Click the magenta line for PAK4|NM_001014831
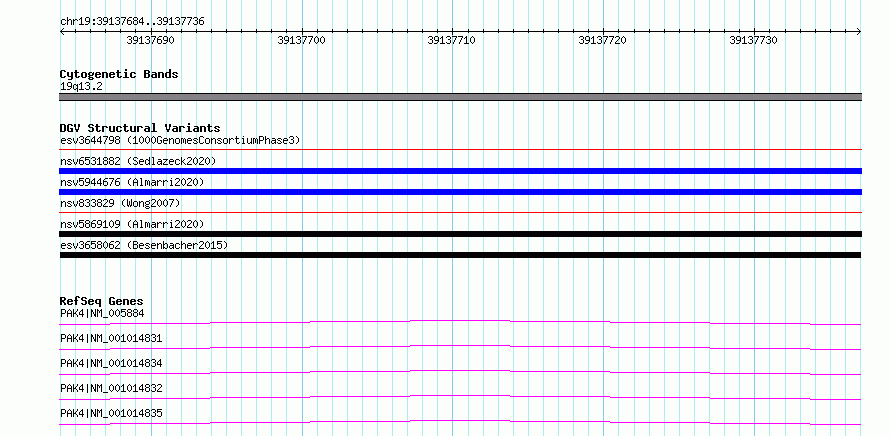This screenshot has height=436, width=890. coord(460,347)
